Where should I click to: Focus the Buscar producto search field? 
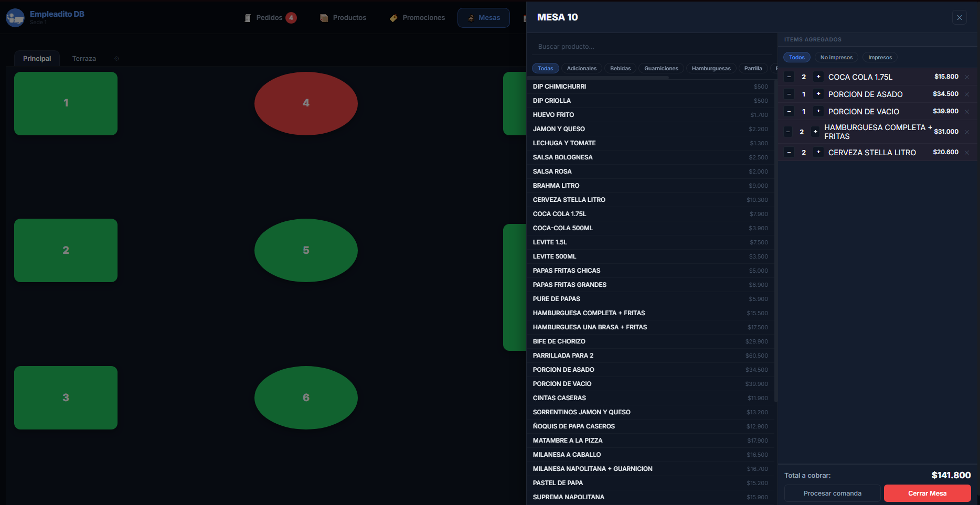point(651,47)
